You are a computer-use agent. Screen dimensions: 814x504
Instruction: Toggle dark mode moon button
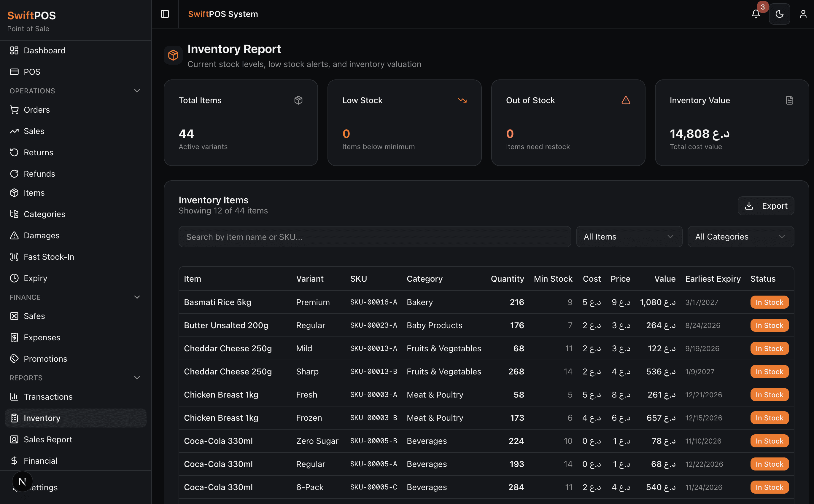click(x=779, y=14)
